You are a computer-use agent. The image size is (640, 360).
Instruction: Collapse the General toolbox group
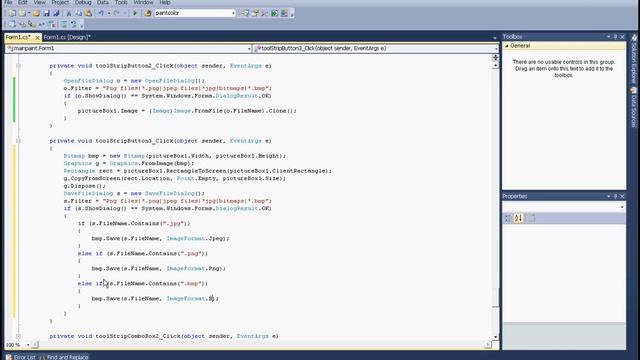pyautogui.click(x=507, y=46)
